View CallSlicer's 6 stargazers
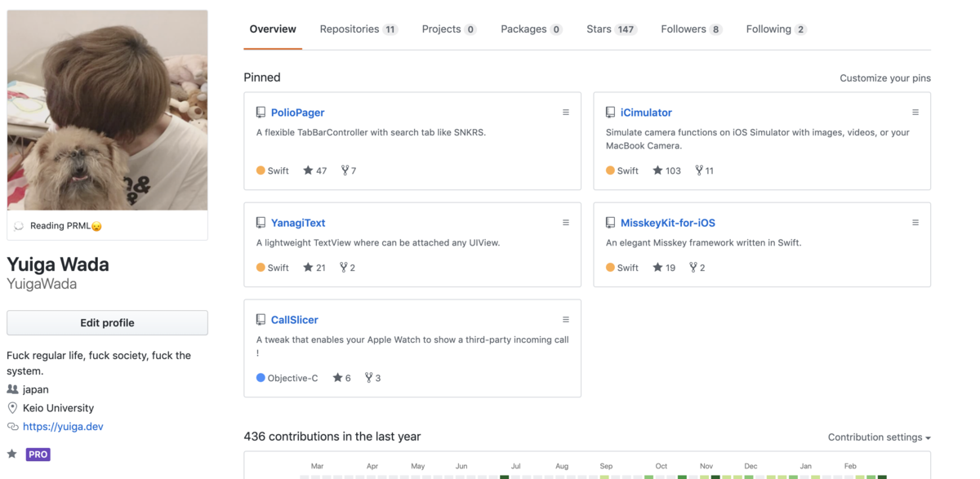980x479 pixels. pyautogui.click(x=341, y=378)
